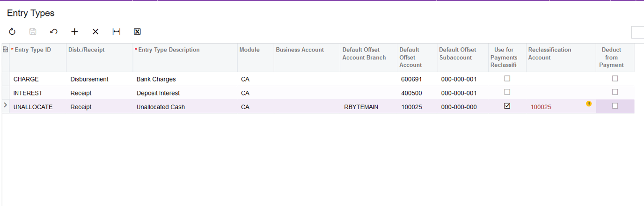Sort by Entry Type ID column header
The height and width of the screenshot is (206, 644).
tap(33, 50)
